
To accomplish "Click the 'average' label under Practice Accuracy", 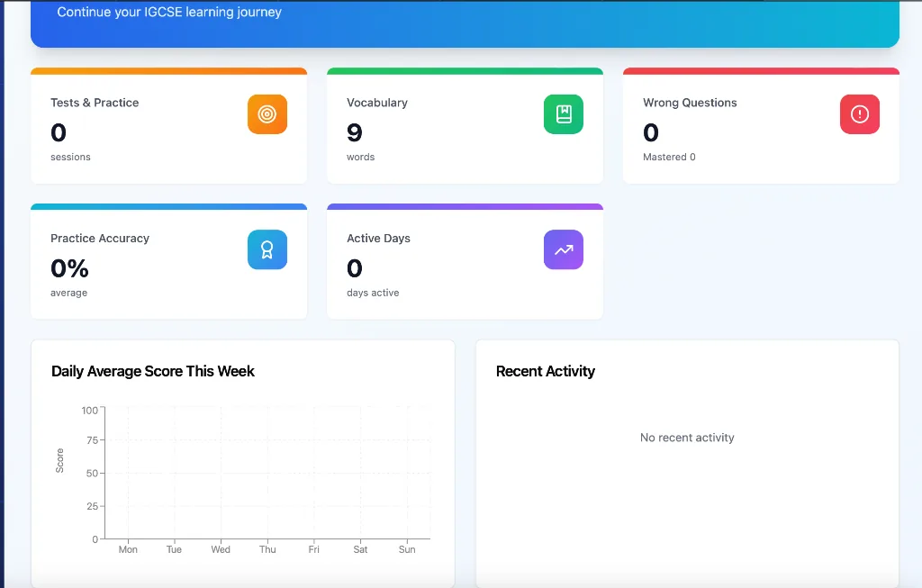I will [68, 293].
